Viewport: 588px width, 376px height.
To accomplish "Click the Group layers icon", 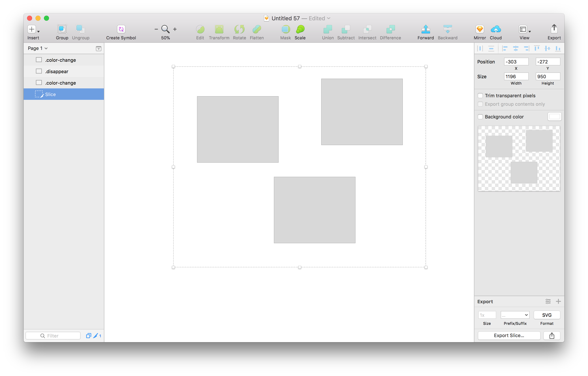I will [62, 29].
